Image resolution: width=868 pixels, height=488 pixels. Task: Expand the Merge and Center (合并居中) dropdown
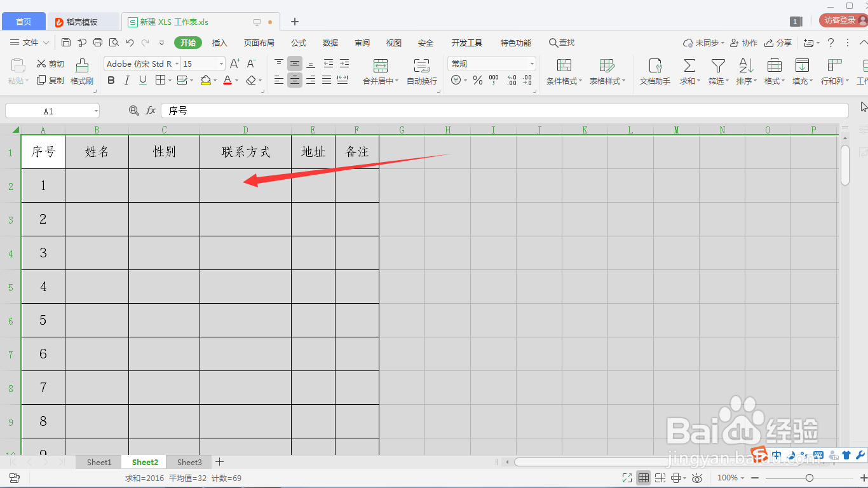pos(397,81)
